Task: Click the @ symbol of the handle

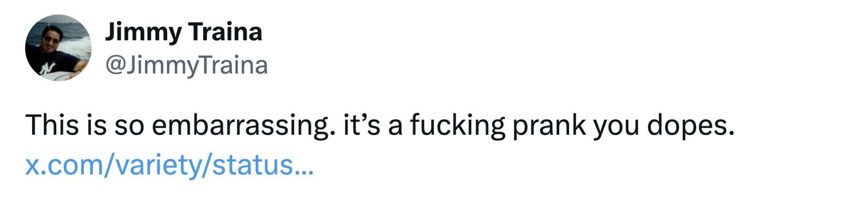Action: [x=115, y=65]
